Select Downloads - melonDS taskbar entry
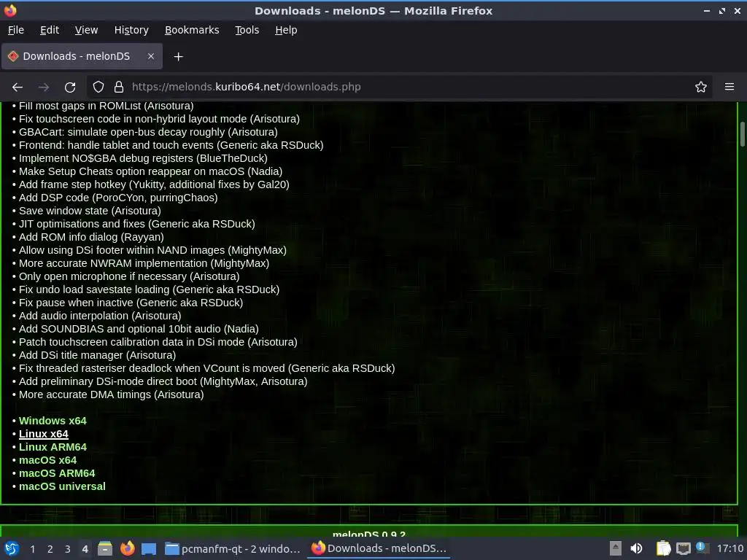 [x=379, y=548]
